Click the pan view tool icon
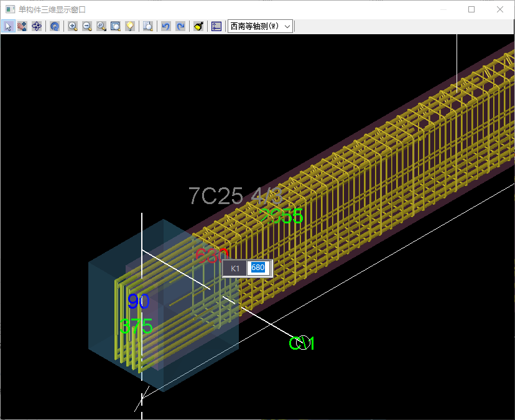515x420 pixels. point(22,26)
